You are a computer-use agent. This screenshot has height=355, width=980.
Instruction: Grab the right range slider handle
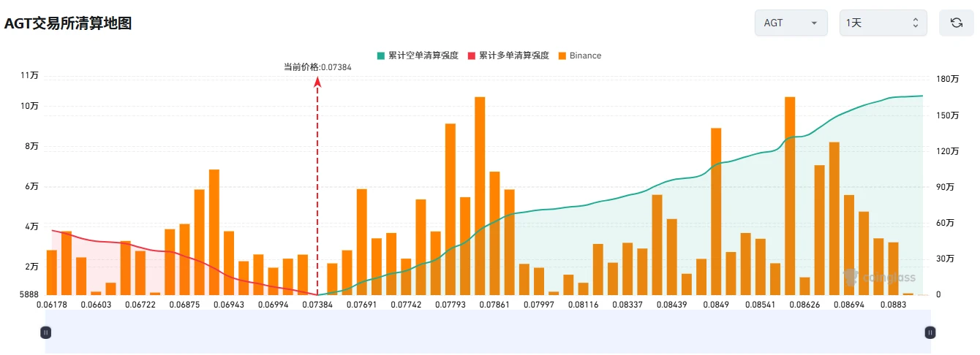pyautogui.click(x=930, y=332)
